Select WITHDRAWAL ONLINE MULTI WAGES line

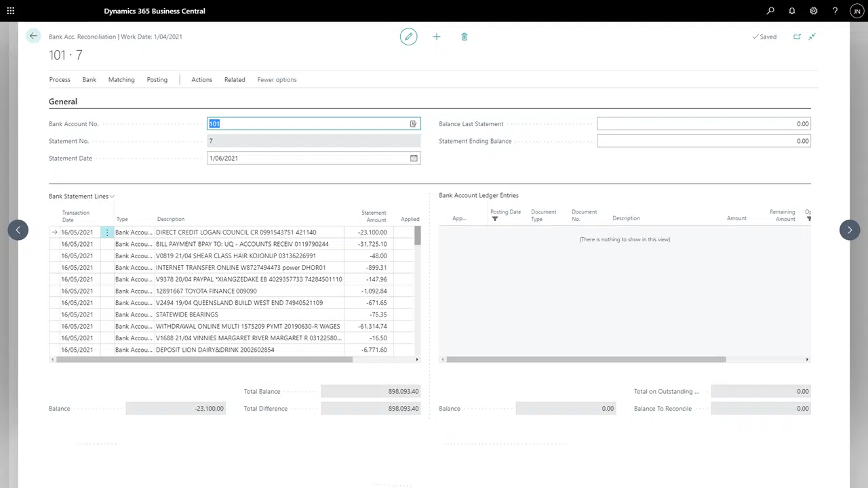pos(248,326)
